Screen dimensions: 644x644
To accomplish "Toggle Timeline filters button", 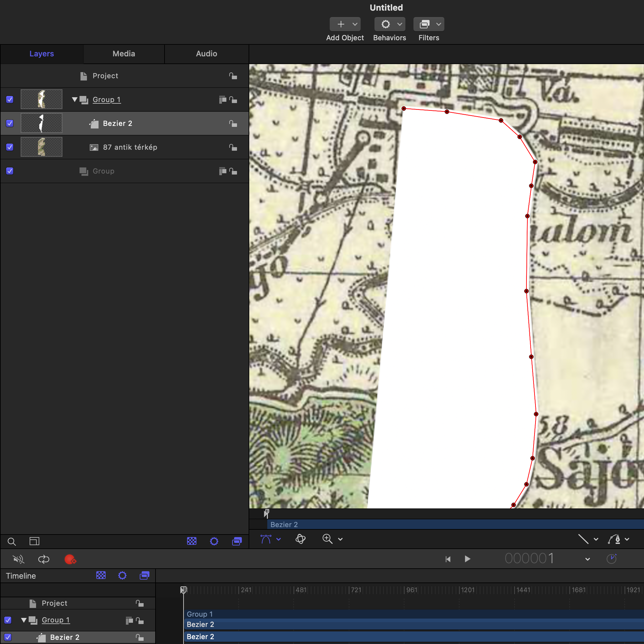I will [144, 575].
